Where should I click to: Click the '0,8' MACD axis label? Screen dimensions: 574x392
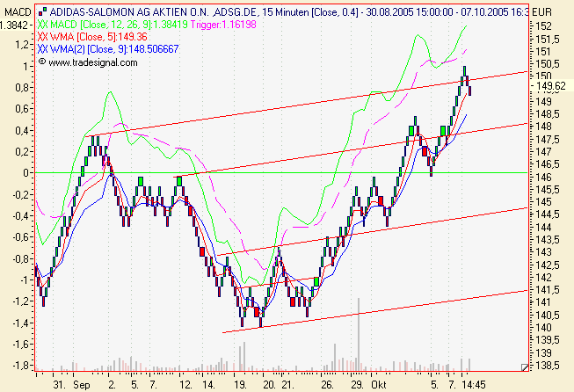(x=22, y=88)
